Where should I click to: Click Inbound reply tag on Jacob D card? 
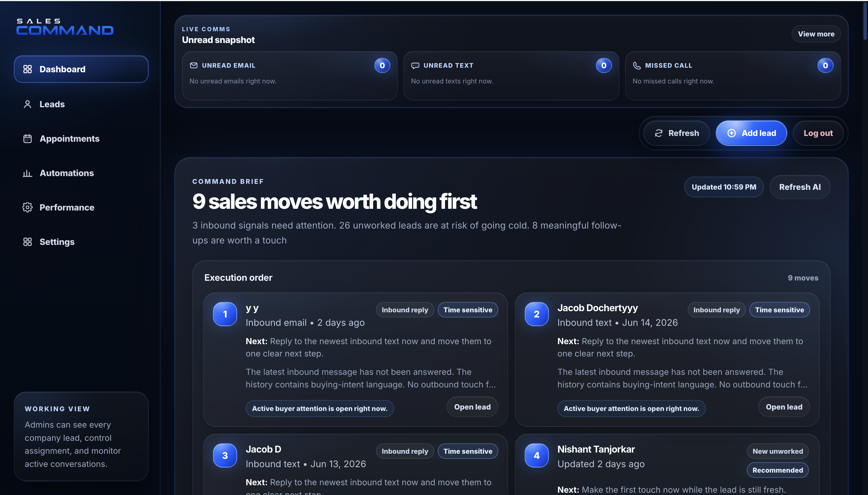(405, 451)
